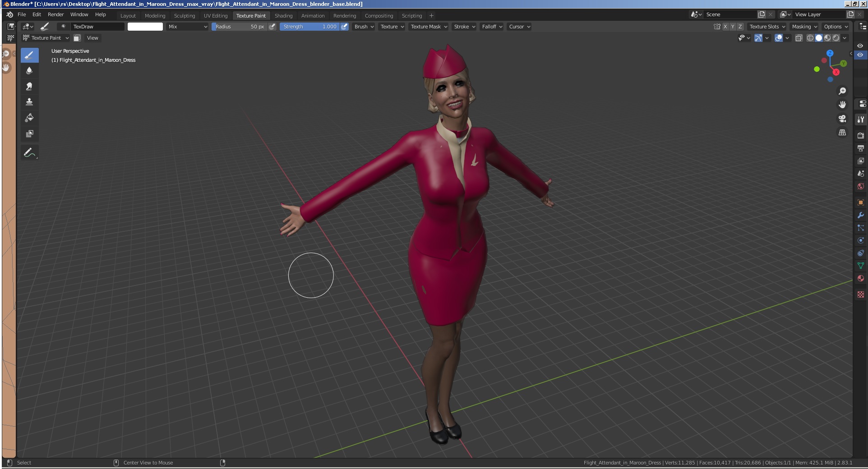Open View Layer properties tab
Screen dimensions: 868x469
861,161
